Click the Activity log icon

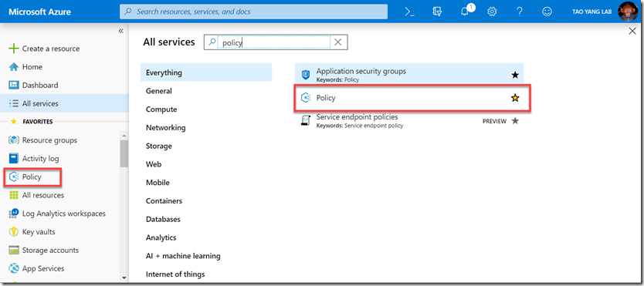tap(14, 159)
